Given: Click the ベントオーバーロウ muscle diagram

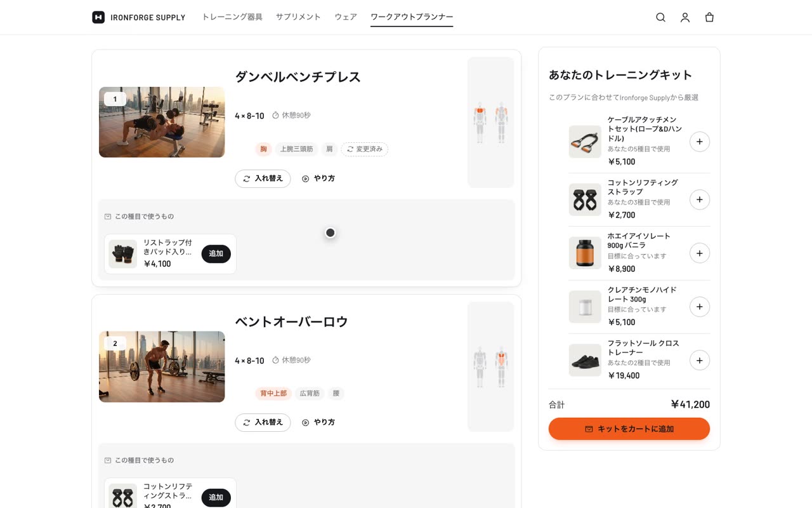Looking at the screenshot, I should 490,366.
